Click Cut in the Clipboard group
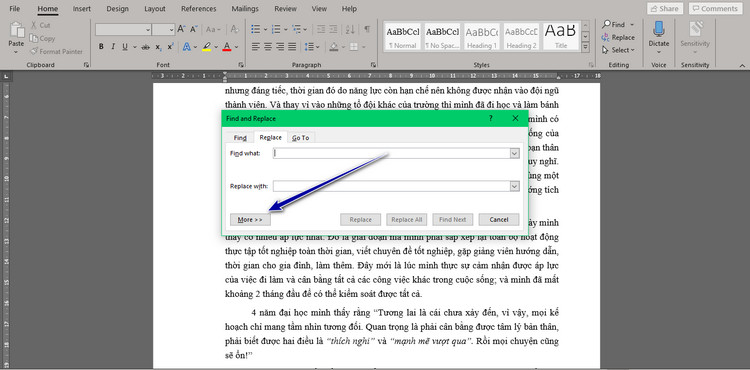This screenshot has height=370, width=750. (x=40, y=25)
